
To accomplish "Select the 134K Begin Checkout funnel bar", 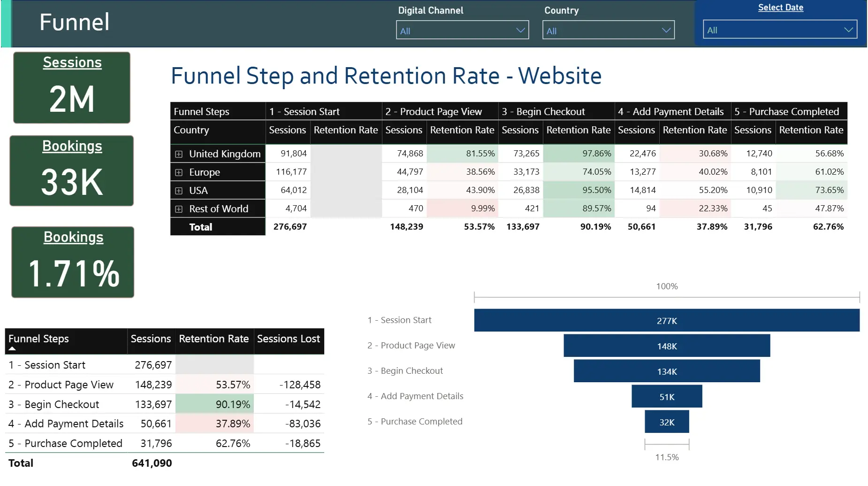I will (666, 371).
